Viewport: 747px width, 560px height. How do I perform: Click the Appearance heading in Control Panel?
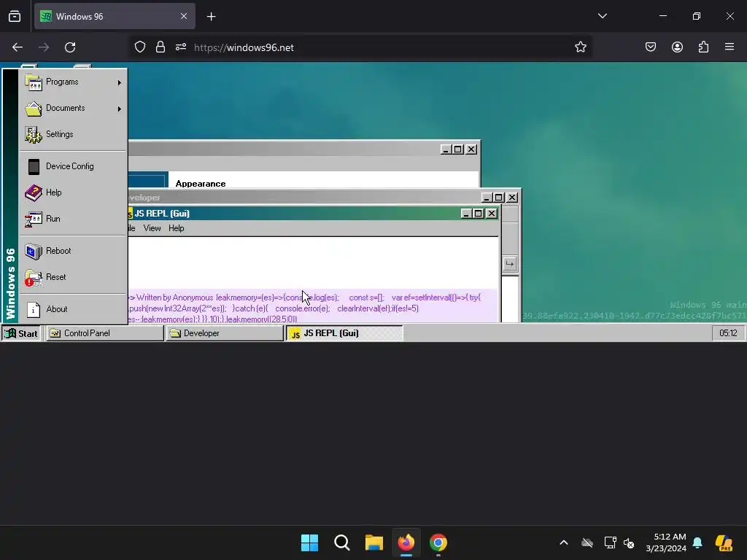[201, 184]
